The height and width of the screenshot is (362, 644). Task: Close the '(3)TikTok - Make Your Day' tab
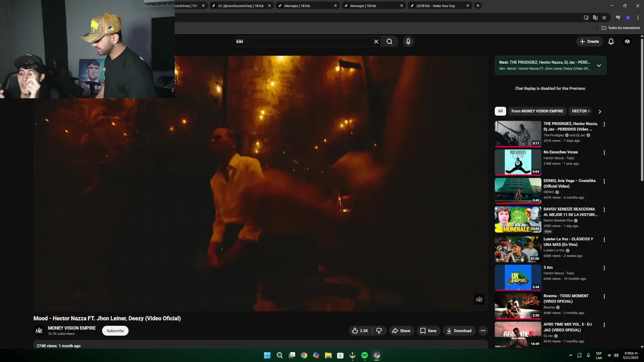click(467, 6)
